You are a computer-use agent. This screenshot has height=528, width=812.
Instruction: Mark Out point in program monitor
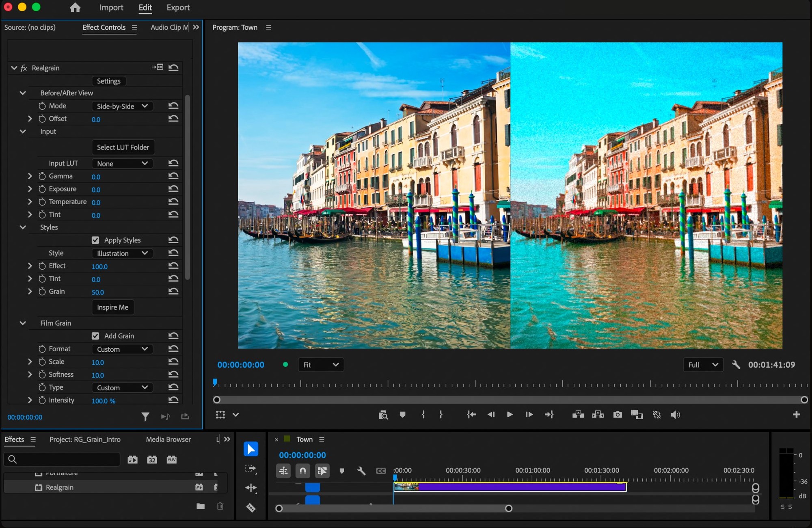click(441, 415)
